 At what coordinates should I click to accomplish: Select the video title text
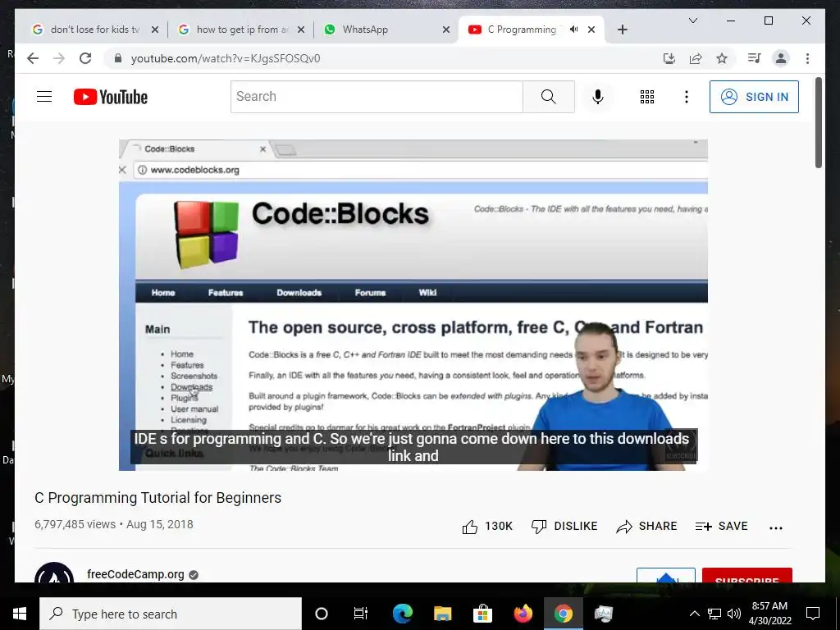click(x=158, y=498)
